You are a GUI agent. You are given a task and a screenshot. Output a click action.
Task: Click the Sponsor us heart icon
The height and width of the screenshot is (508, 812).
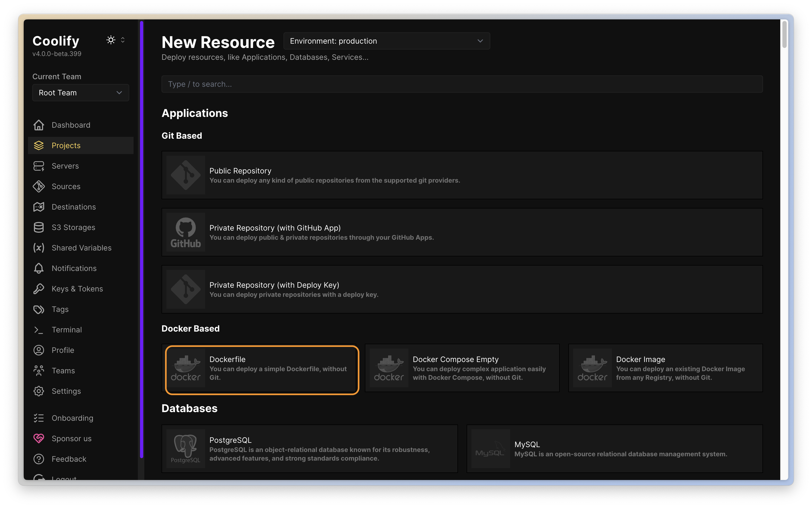(x=38, y=439)
